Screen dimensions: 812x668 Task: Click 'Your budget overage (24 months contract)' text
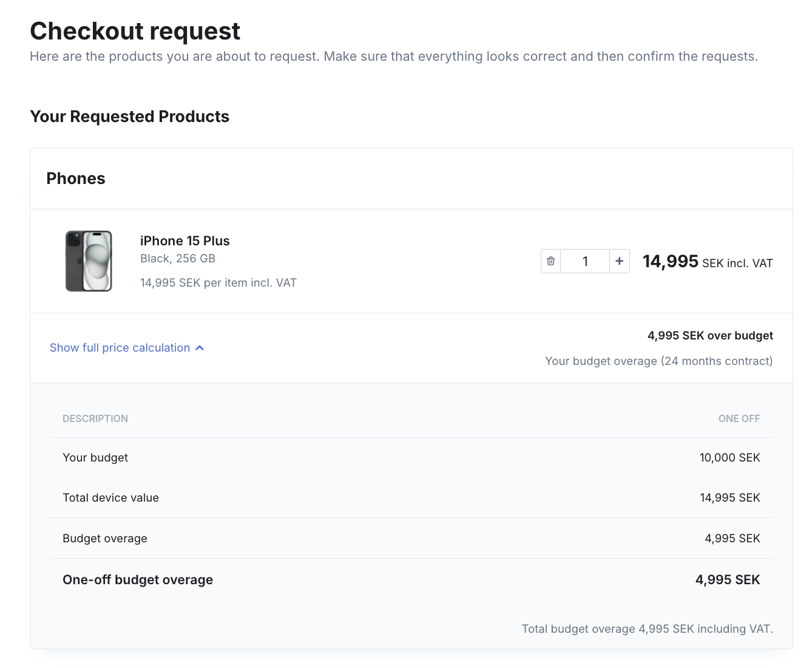(659, 361)
